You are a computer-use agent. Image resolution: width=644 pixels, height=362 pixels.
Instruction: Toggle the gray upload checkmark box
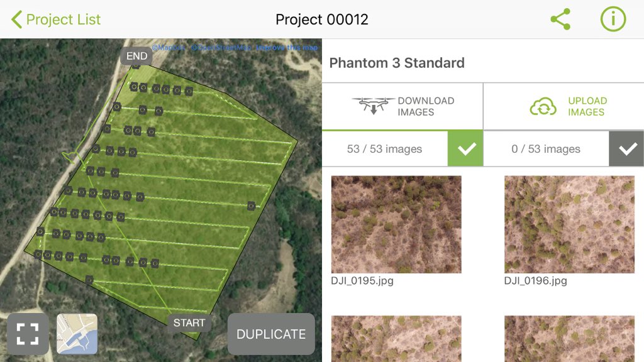pyautogui.click(x=626, y=148)
